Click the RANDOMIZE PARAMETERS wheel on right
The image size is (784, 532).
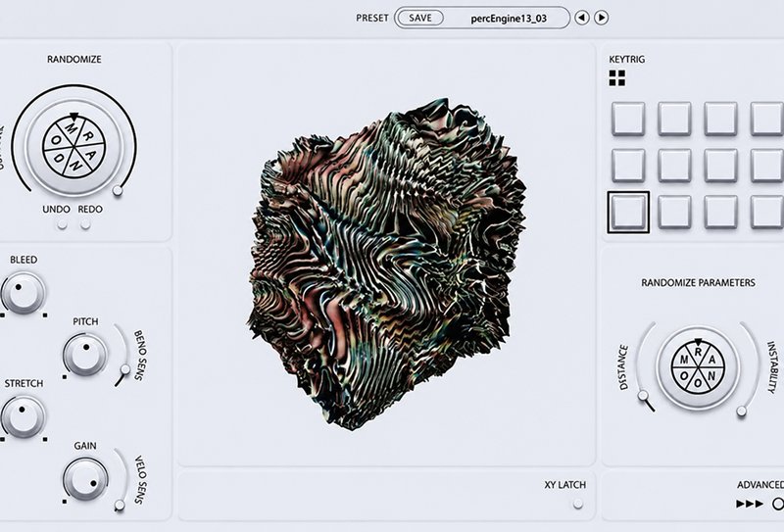(x=698, y=368)
